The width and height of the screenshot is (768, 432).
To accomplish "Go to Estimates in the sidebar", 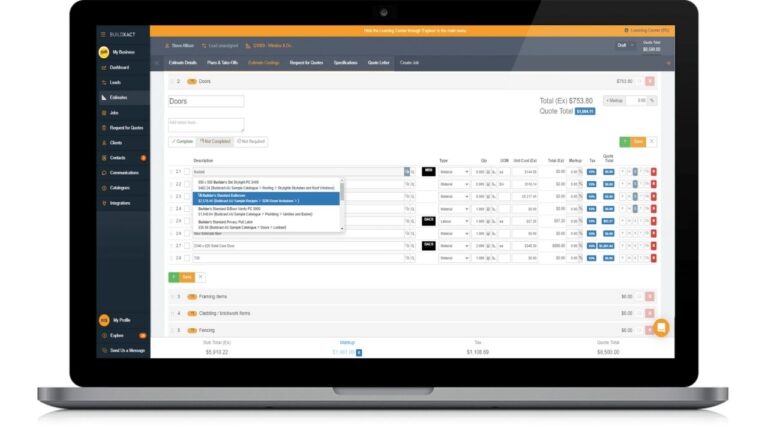I will click(119, 97).
